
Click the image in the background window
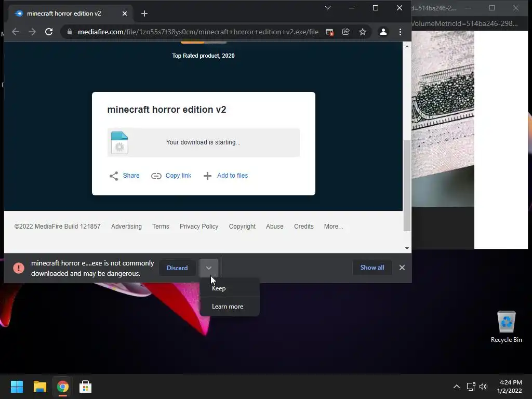(443, 119)
